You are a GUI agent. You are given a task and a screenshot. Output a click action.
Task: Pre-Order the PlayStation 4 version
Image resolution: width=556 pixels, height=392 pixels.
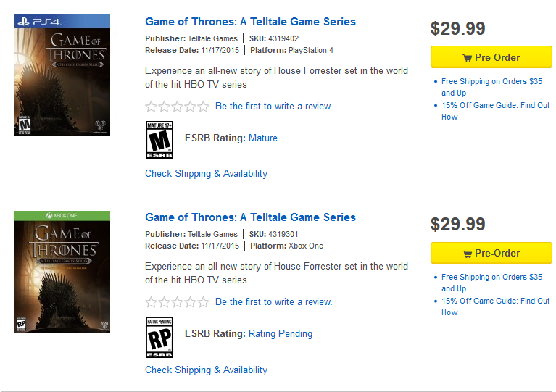[491, 57]
